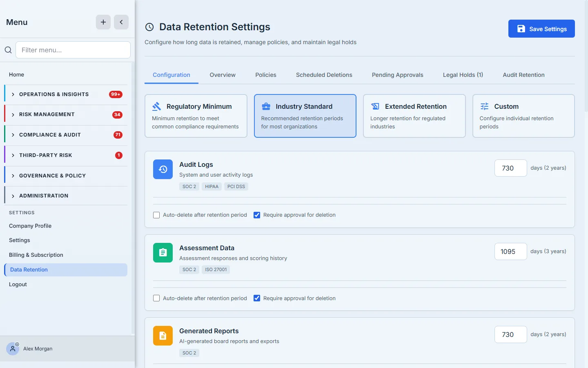The height and width of the screenshot is (368, 588).
Task: Click the sliders icon on the Custom card
Action: tap(484, 106)
